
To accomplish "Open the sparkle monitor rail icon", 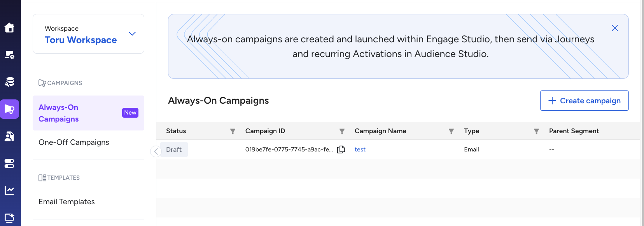I will [x=9, y=217].
